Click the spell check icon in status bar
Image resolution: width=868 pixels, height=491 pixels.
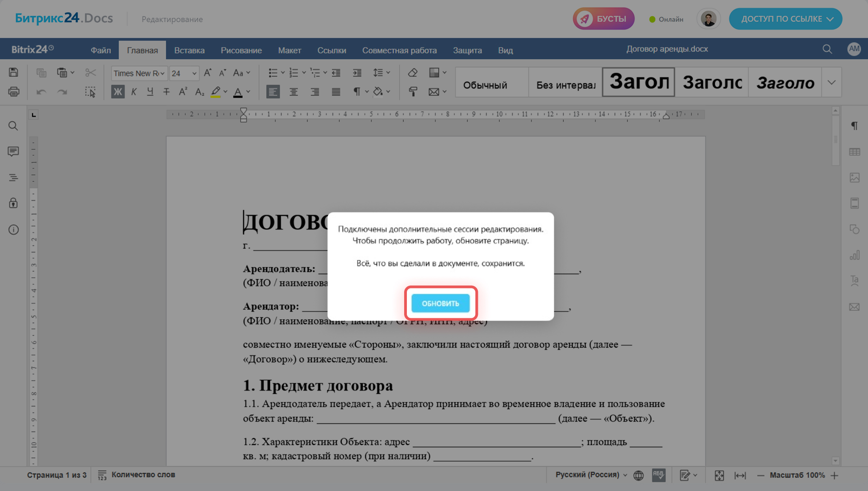click(658, 475)
